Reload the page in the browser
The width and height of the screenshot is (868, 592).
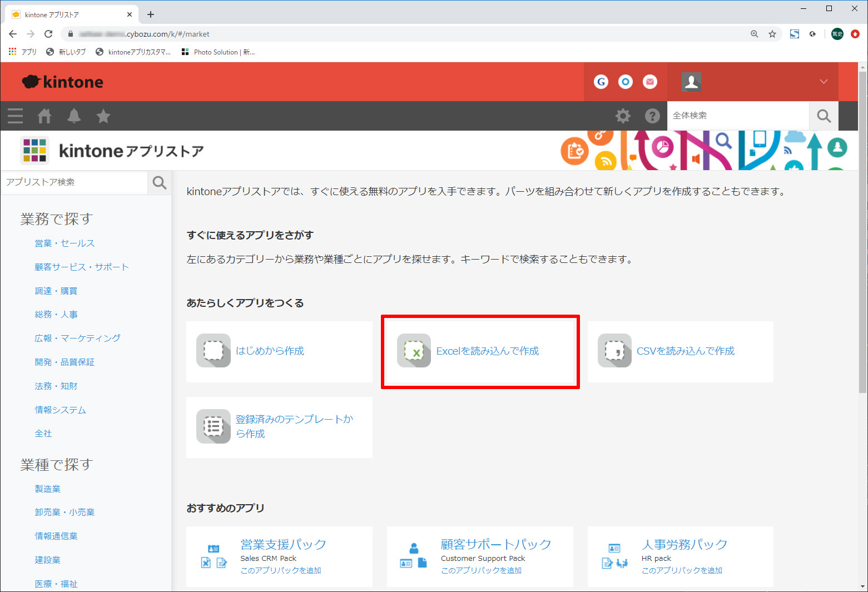[48, 34]
